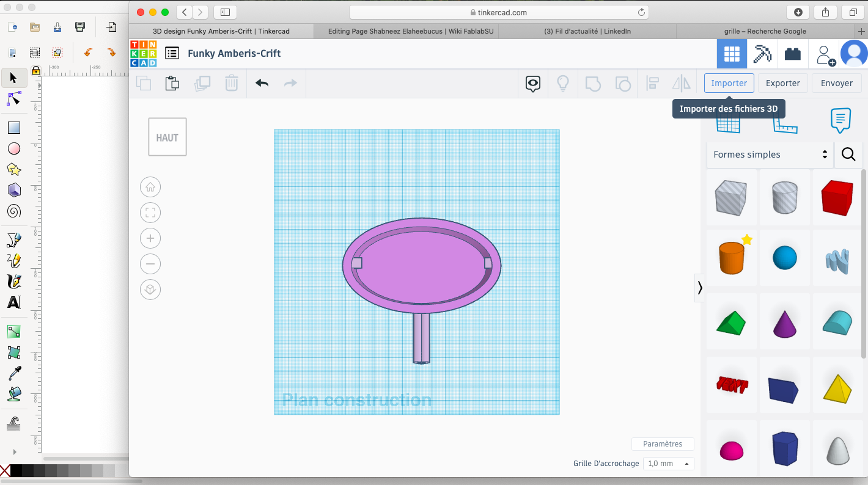The image size is (868, 485).
Task: Select the Star tool in Inkscape
Action: tap(13, 169)
